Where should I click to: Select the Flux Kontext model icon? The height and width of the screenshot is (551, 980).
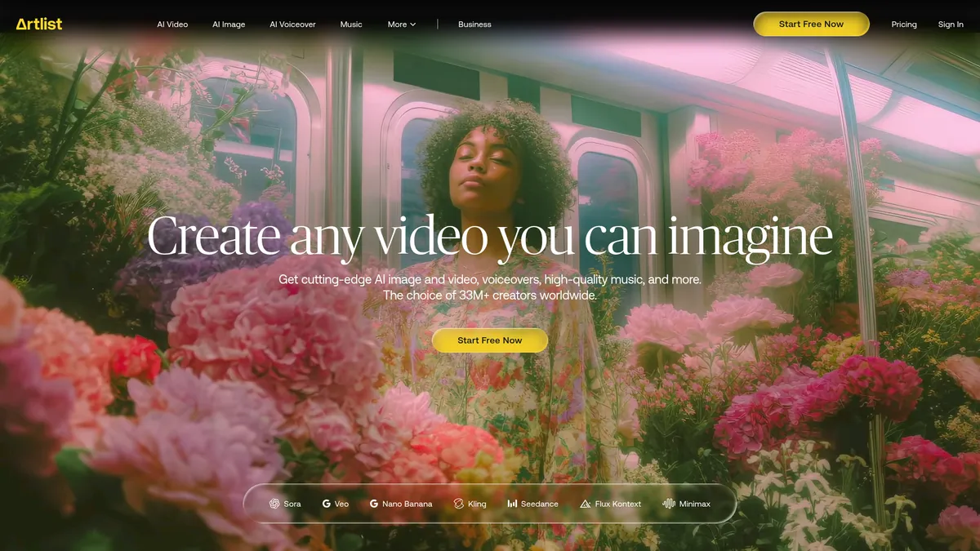(585, 504)
